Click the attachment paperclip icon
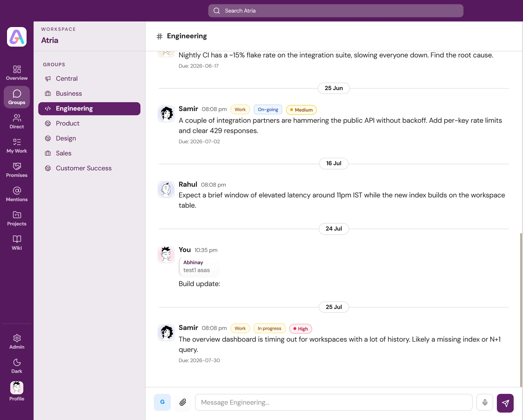 point(183,402)
